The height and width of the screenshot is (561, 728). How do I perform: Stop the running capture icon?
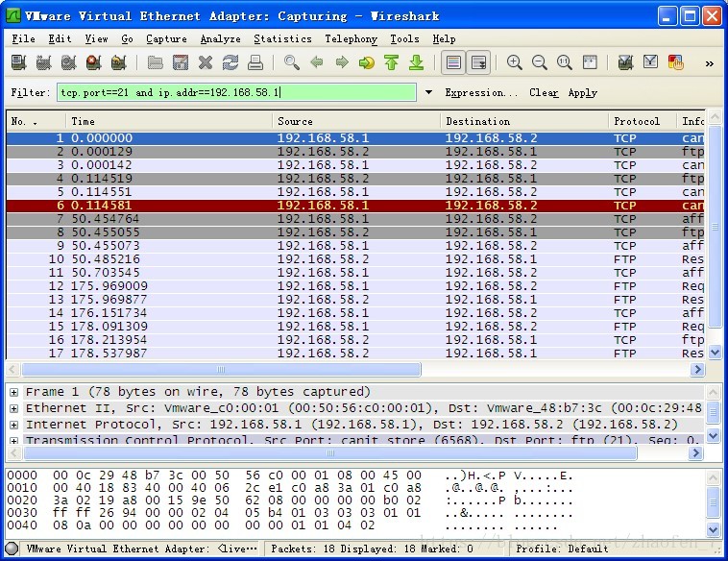(94, 62)
